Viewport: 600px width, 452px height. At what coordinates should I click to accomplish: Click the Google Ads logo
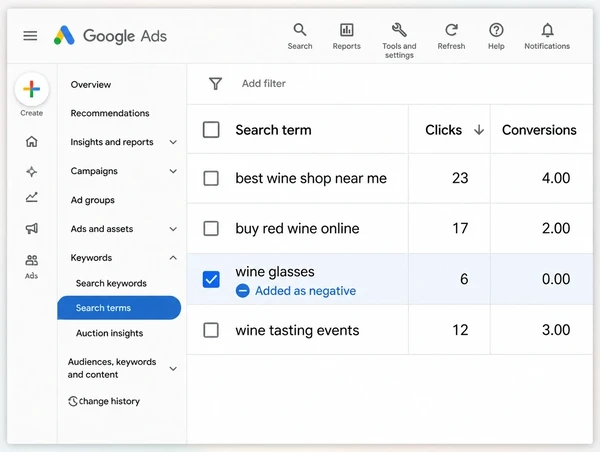point(110,36)
